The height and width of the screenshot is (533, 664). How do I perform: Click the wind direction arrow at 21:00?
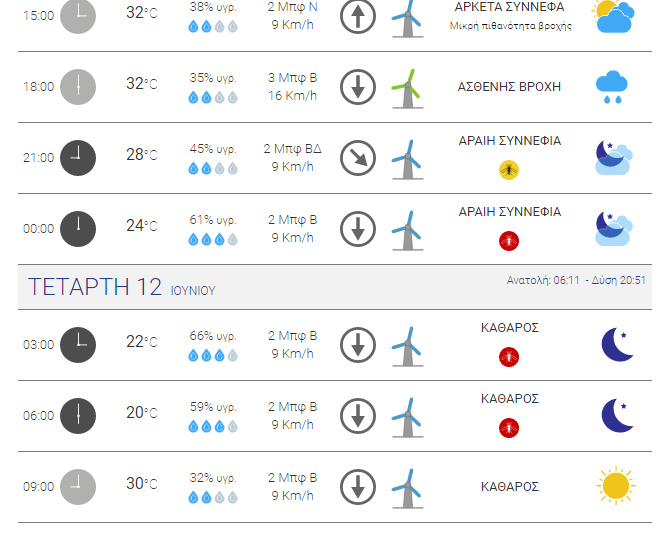click(x=358, y=158)
